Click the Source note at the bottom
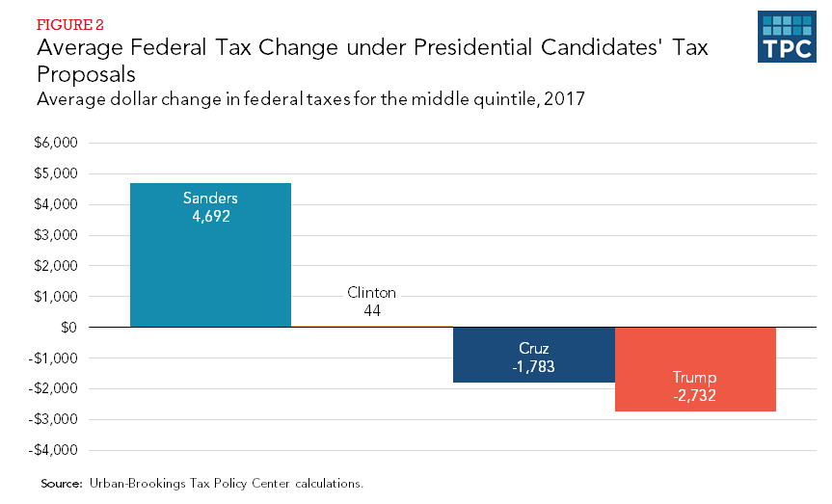Image resolution: width=832 pixels, height=504 pixels. pyautogui.click(x=202, y=483)
